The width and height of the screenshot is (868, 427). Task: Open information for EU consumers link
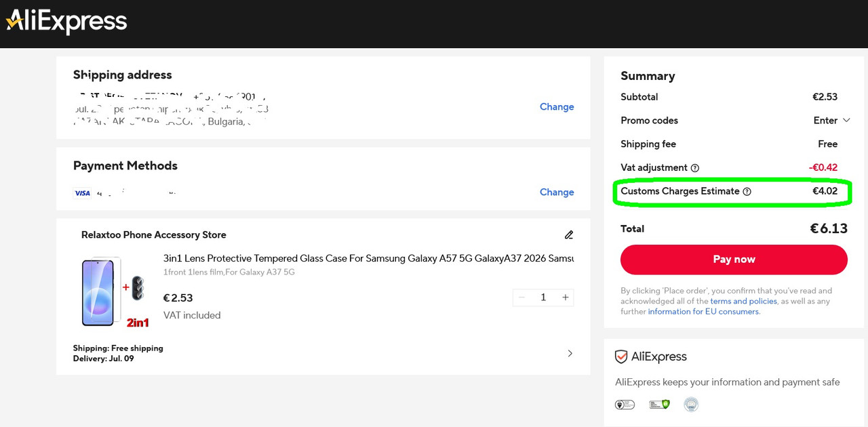[x=704, y=312]
